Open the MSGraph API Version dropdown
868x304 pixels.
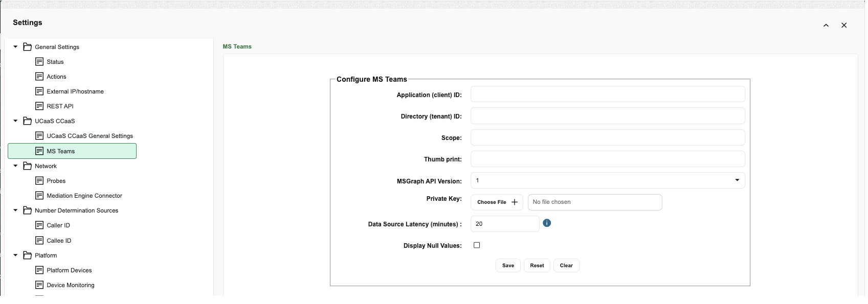pos(608,180)
